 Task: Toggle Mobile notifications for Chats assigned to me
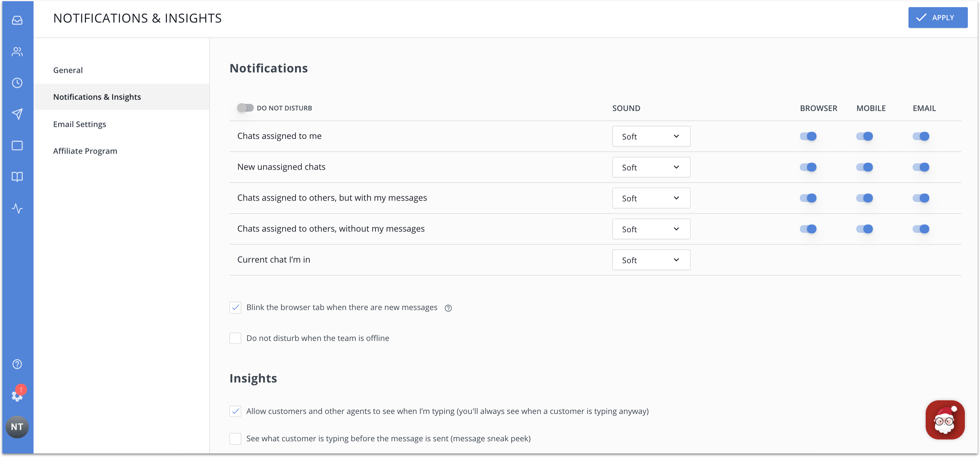(x=864, y=136)
